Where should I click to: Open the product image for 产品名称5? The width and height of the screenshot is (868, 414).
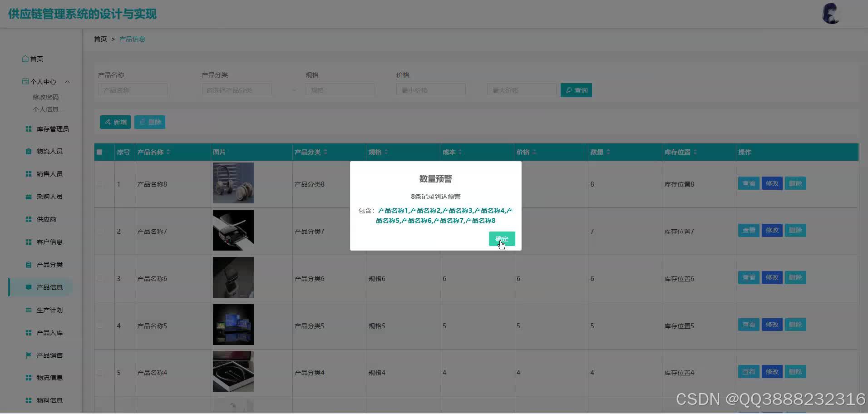(x=233, y=325)
